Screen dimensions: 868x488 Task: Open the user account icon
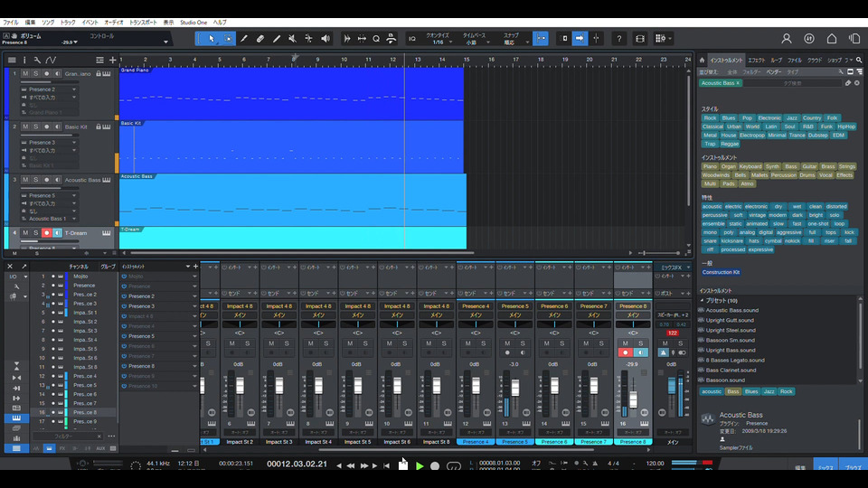(x=787, y=39)
